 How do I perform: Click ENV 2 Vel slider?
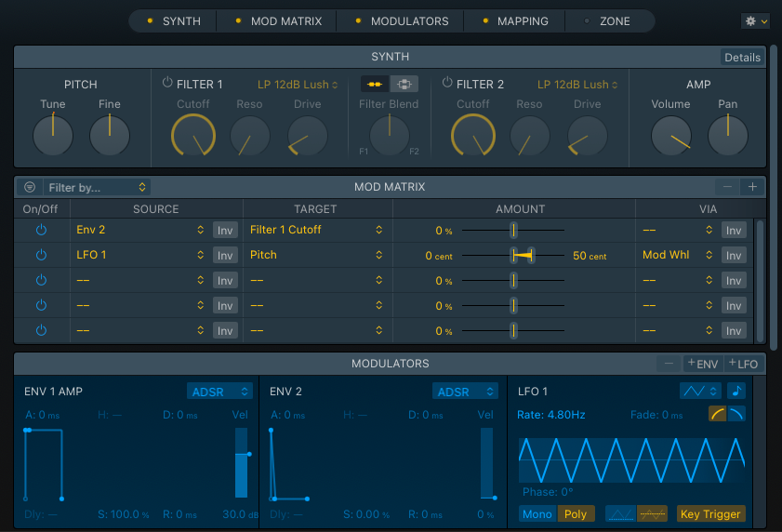click(486, 462)
